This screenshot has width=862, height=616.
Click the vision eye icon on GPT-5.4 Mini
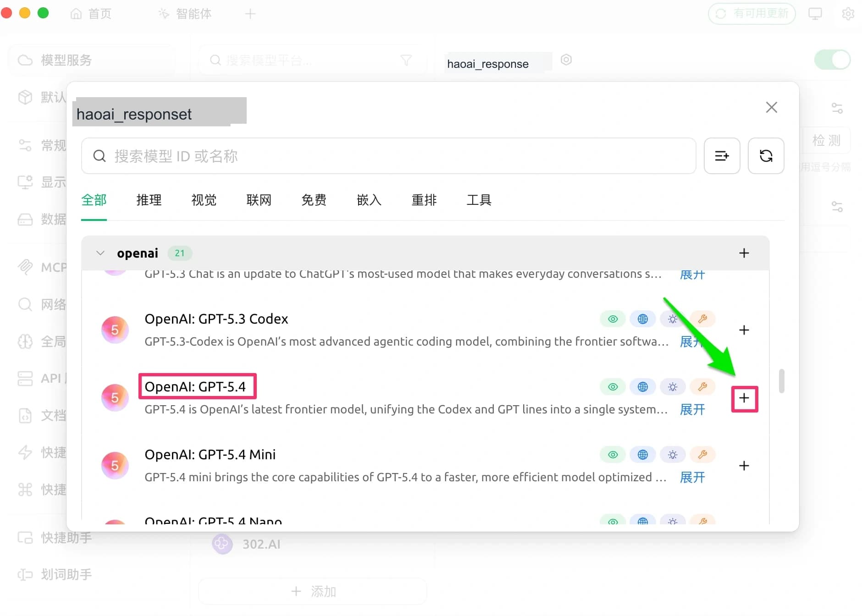point(613,455)
